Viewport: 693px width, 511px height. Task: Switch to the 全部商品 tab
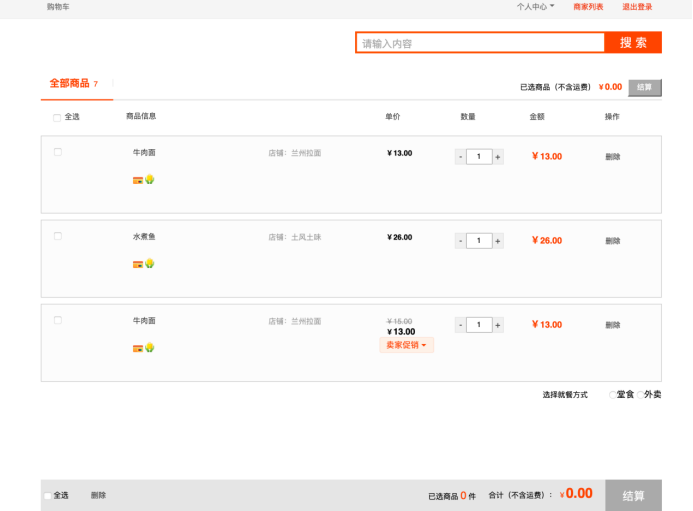tap(70, 83)
